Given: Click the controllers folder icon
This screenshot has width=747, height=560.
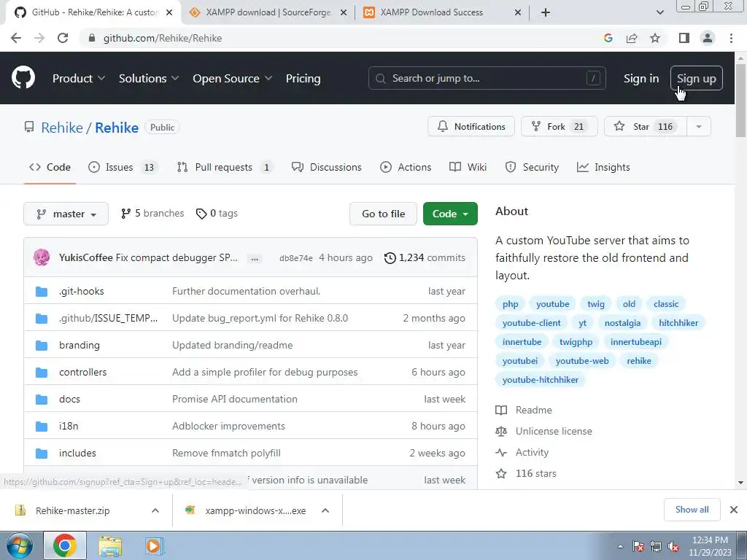Looking at the screenshot, I should pyautogui.click(x=42, y=373).
